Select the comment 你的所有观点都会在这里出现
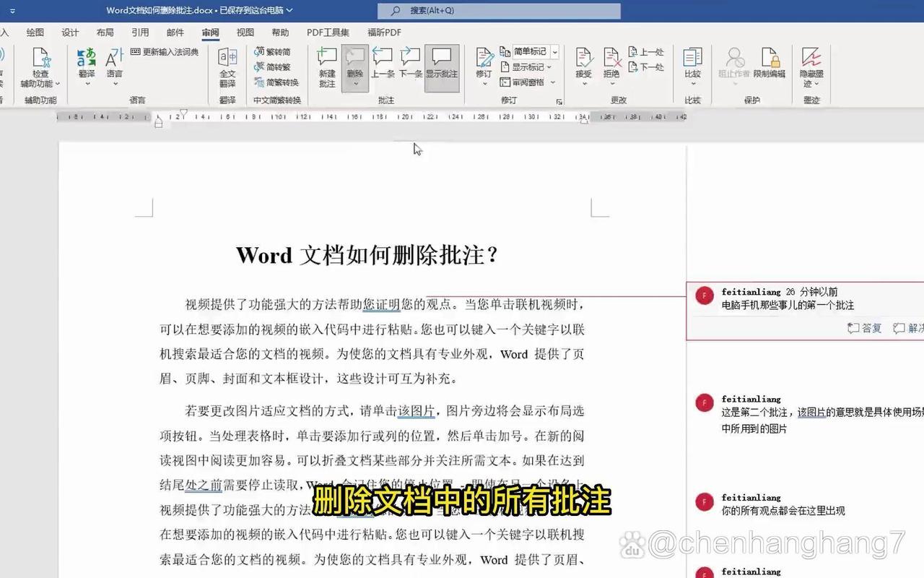This screenshot has height=578, width=924. coord(783,511)
